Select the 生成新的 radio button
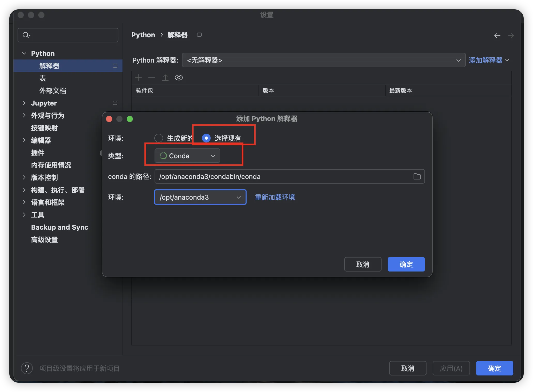The height and width of the screenshot is (392, 533). tap(159, 138)
